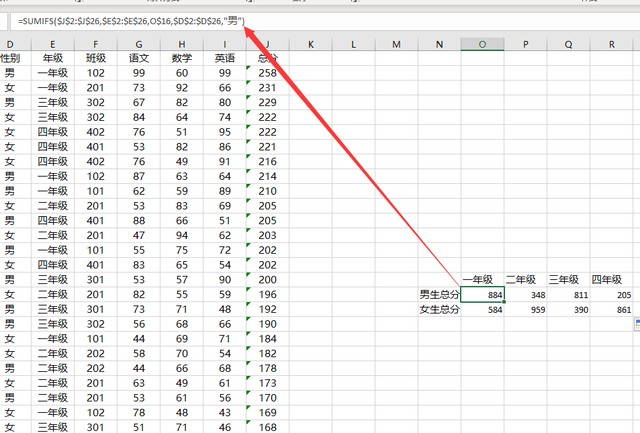Select summary cell with value 861
Viewport: 640px width, 433px height.
point(611,309)
